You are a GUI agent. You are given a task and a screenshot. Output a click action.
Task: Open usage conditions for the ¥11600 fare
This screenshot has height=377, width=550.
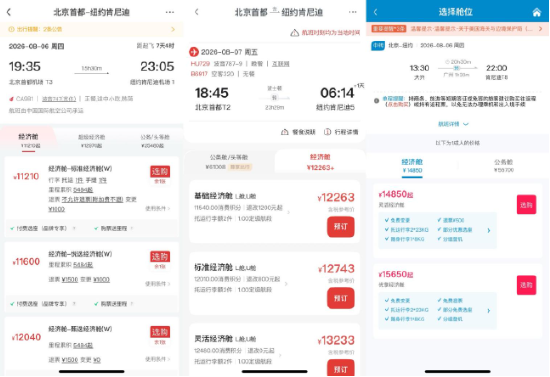[x=157, y=283]
